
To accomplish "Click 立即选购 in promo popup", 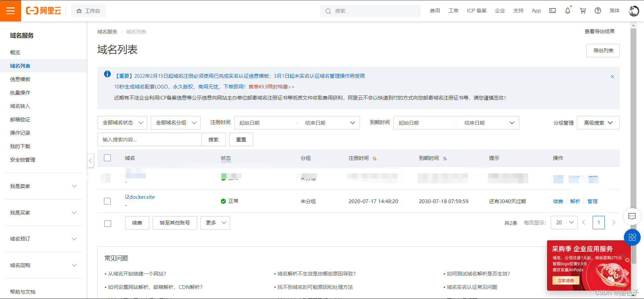I will [566, 281].
